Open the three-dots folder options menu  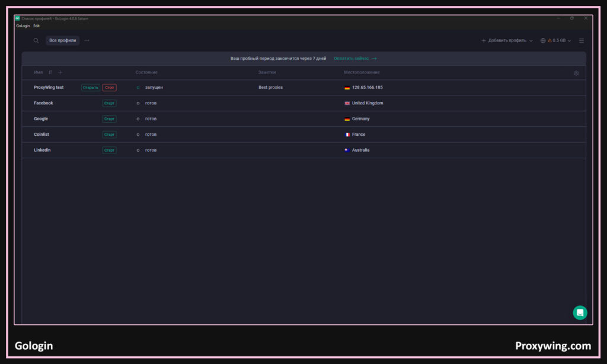(x=87, y=41)
